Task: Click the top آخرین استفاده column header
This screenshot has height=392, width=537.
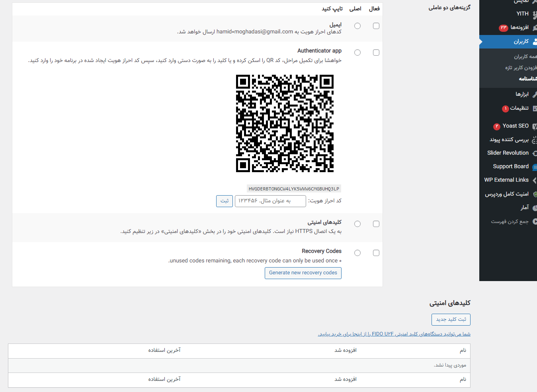Action: [x=164, y=350]
